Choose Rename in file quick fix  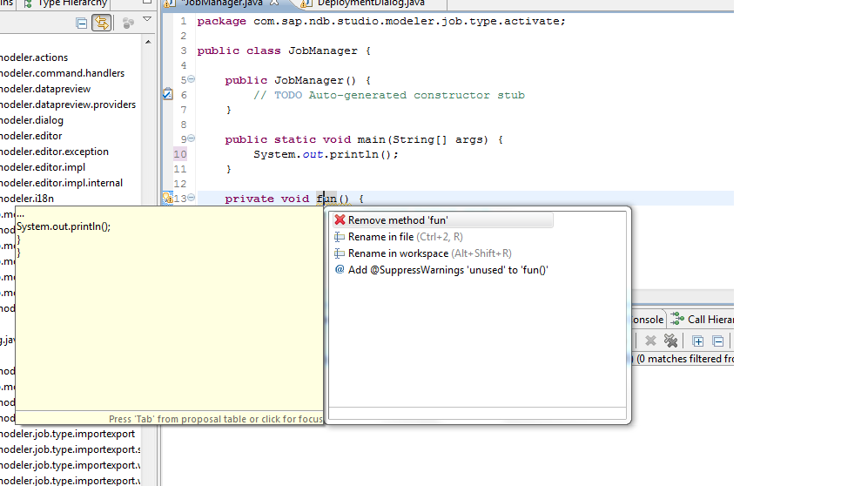pyautogui.click(x=405, y=237)
